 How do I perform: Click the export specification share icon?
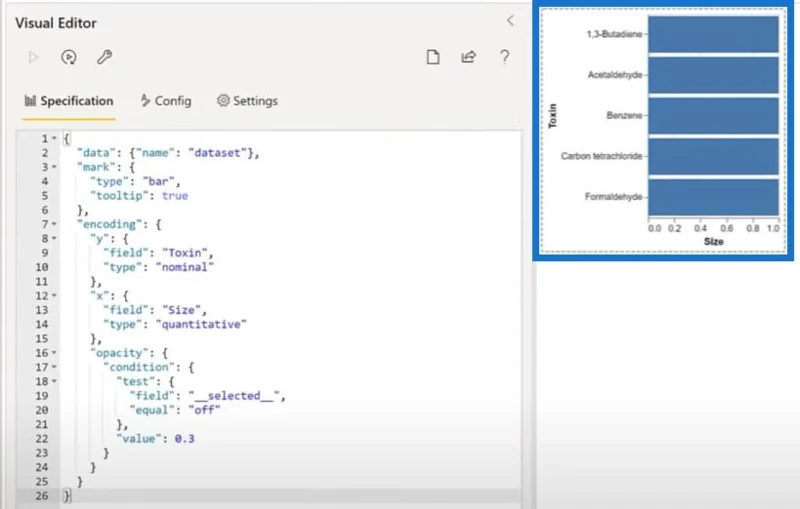(468, 57)
